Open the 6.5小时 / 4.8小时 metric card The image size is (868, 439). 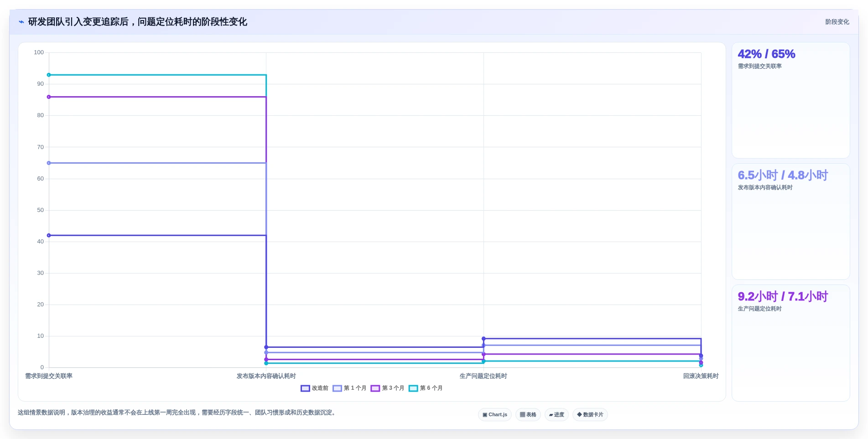790,222
